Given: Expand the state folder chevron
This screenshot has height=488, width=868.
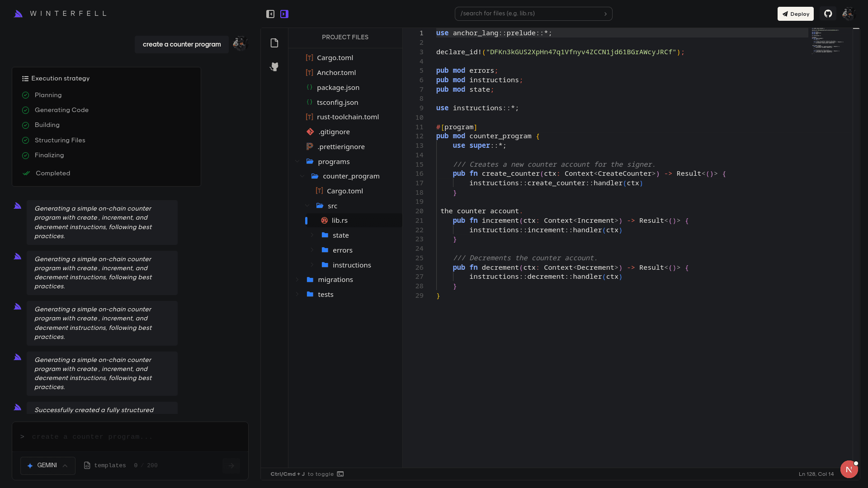Looking at the screenshot, I should (312, 235).
